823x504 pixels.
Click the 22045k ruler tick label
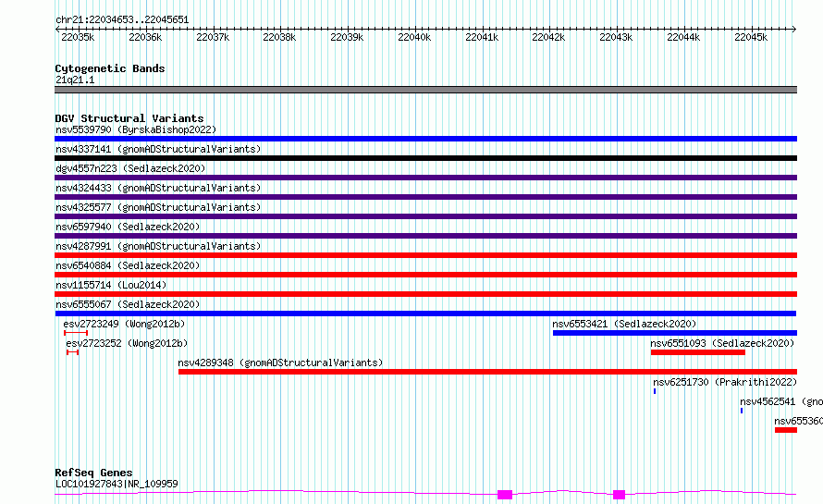click(x=751, y=37)
